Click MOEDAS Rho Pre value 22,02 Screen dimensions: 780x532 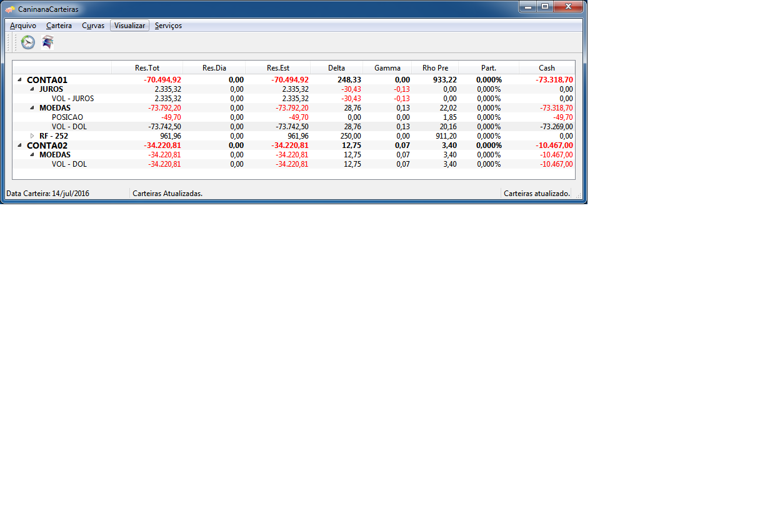(448, 108)
